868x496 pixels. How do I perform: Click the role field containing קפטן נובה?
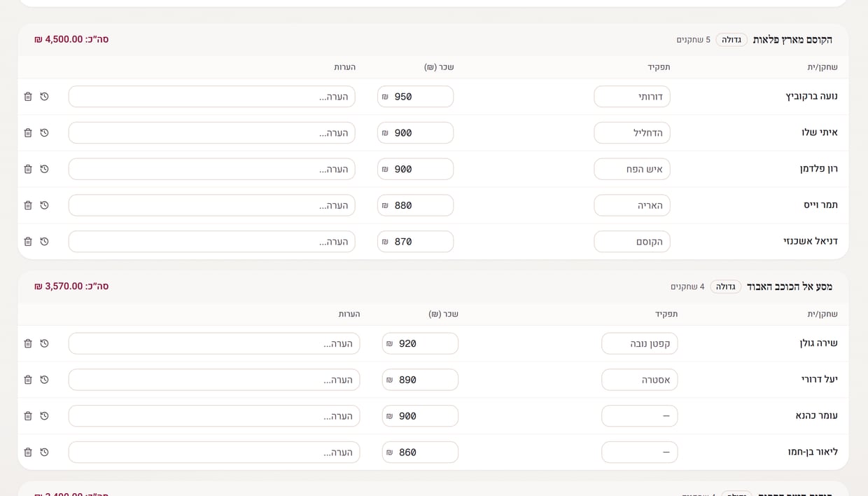tap(640, 343)
